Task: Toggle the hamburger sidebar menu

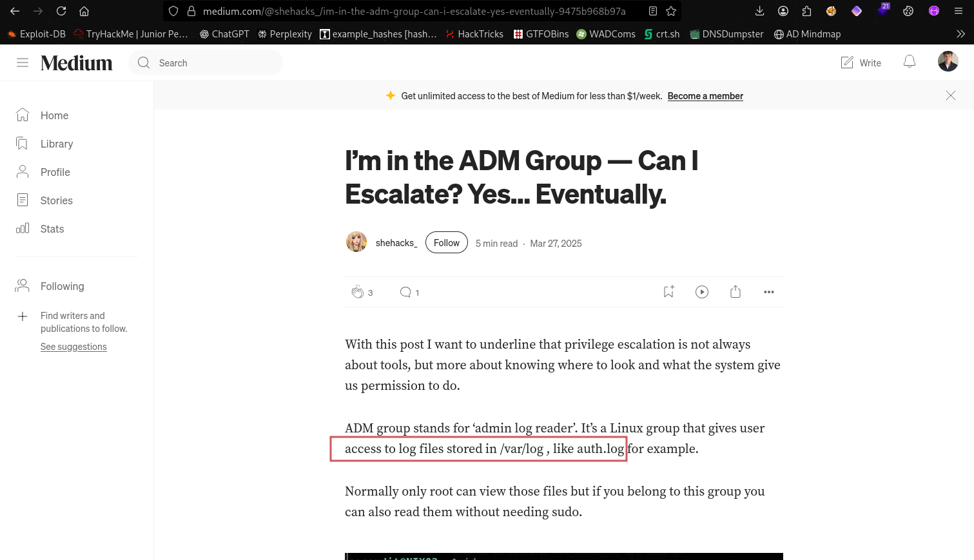Action: pyautogui.click(x=23, y=63)
